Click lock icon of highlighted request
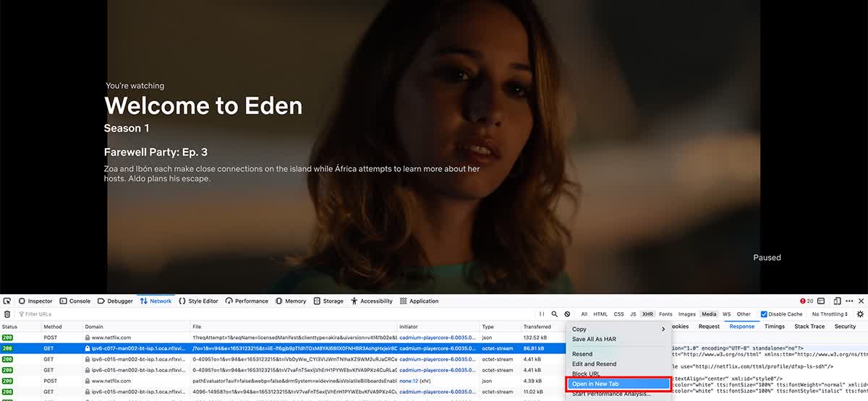 88,348
